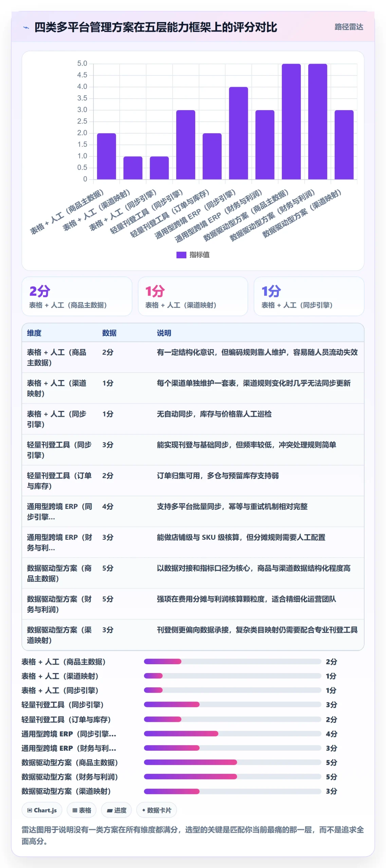Click progress bar for 表格 + 人工（商品主数据）
Viewport: 386px width, 868px height.
pos(232,662)
